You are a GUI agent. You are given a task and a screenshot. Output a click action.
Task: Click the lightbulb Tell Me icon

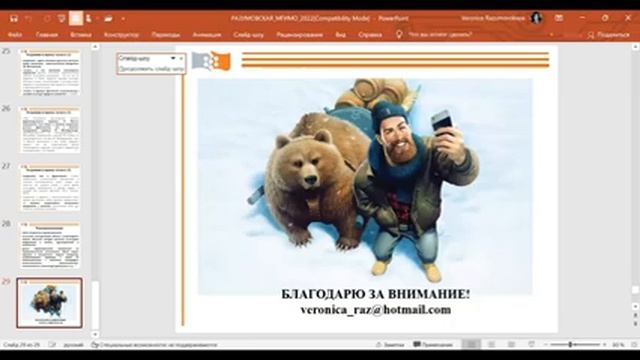point(399,35)
